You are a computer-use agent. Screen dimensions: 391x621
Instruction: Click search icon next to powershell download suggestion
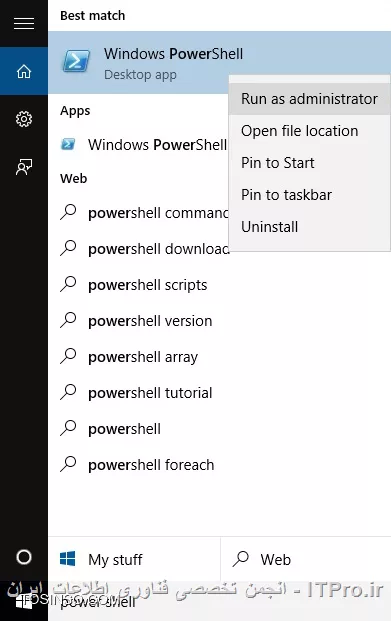pyautogui.click(x=68, y=248)
